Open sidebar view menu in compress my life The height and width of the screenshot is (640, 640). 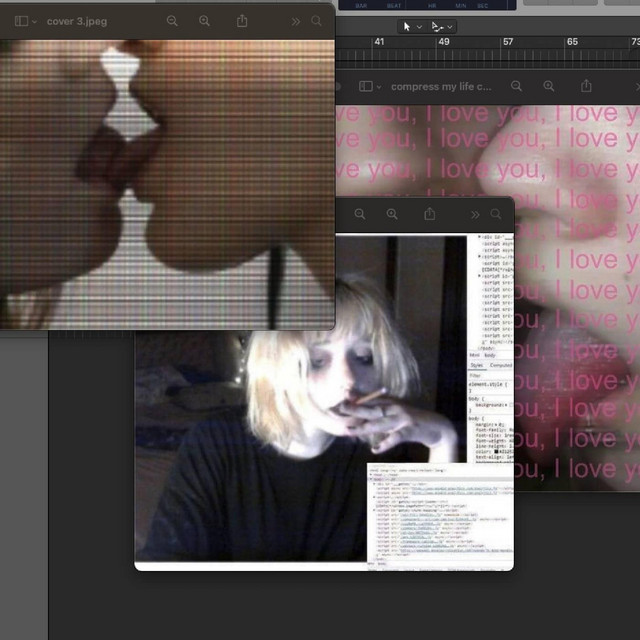tap(379, 87)
